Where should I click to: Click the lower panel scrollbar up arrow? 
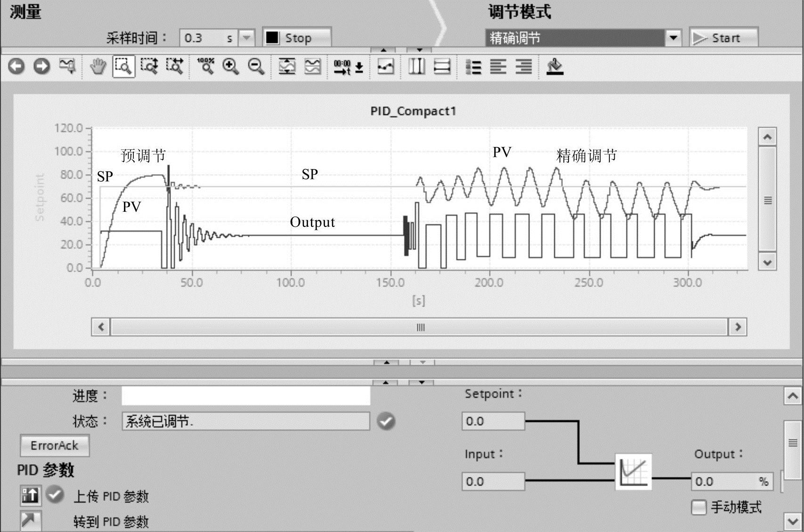pyautogui.click(x=793, y=396)
